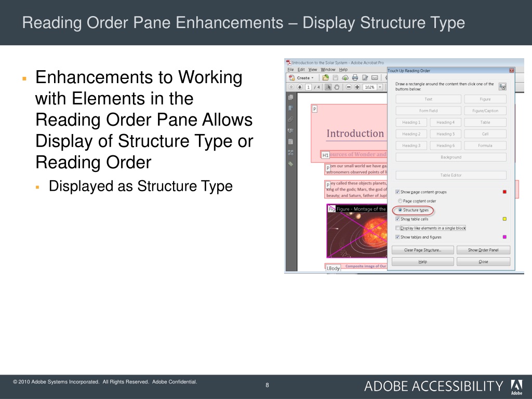This screenshot has height=399, width=532.
Task: Click the Save floppy disk icon
Action: coord(335,78)
